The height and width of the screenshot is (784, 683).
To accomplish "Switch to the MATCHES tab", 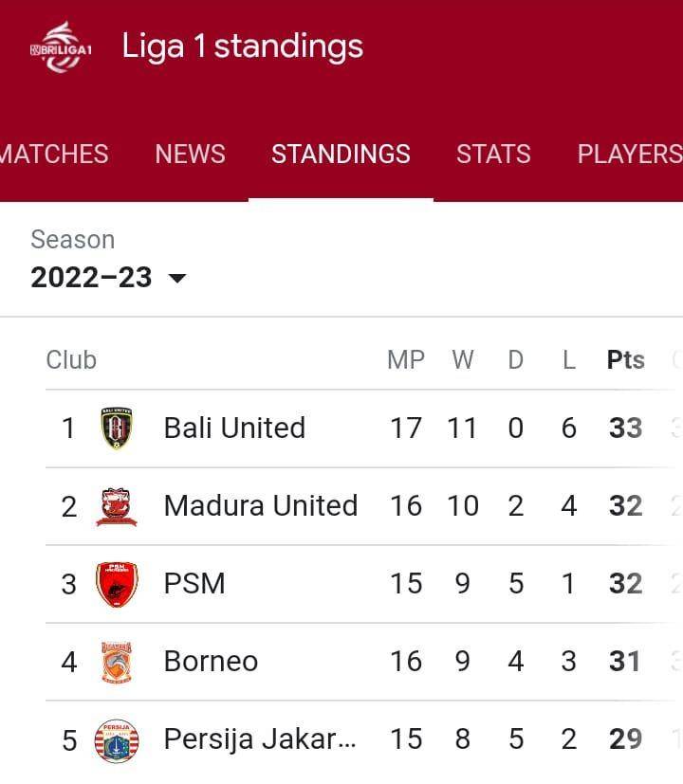I will [53, 154].
